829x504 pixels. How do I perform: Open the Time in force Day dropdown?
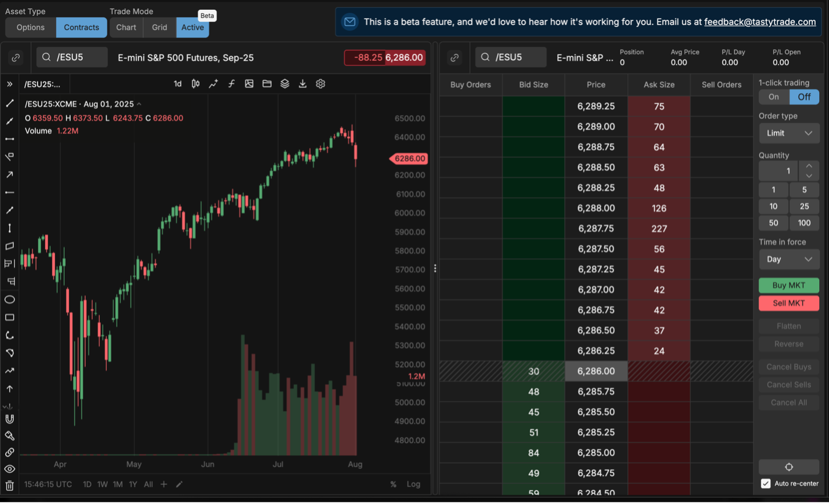[789, 259]
